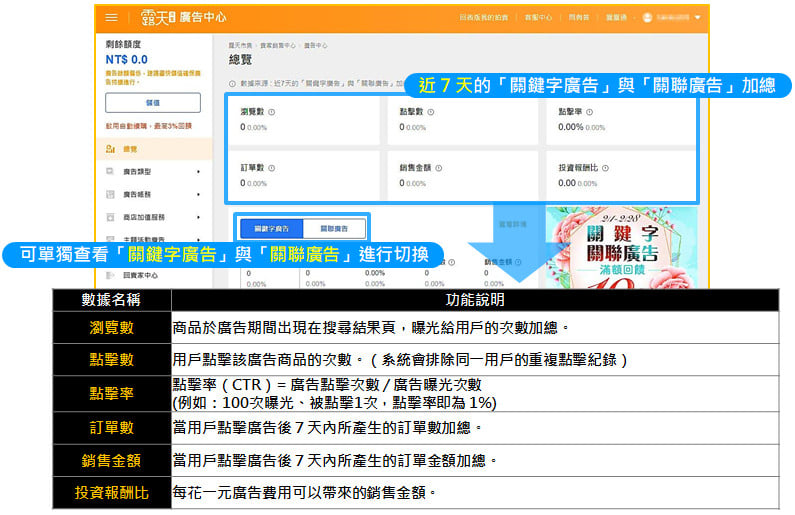Click info icon next to 點擊數
This screenshot has height=515, width=795.
(431, 112)
